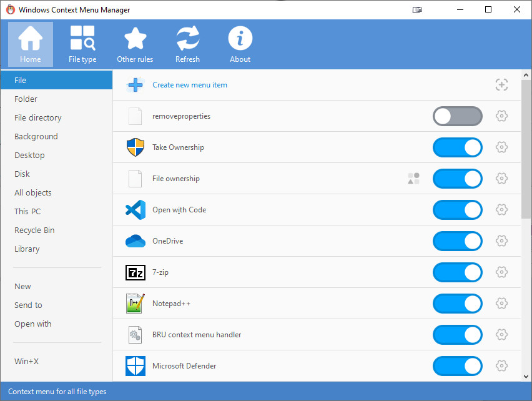
Task: Open the File type section
Action: click(x=82, y=44)
